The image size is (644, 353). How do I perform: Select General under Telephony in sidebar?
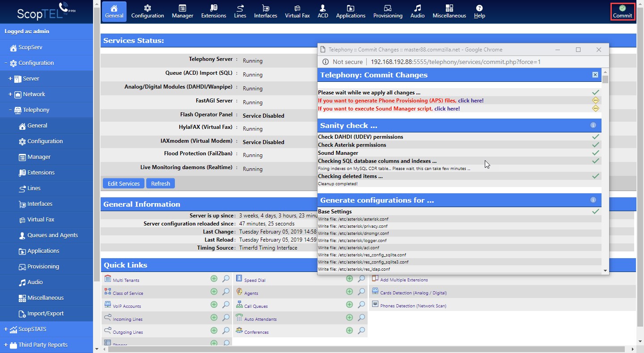pyautogui.click(x=37, y=126)
